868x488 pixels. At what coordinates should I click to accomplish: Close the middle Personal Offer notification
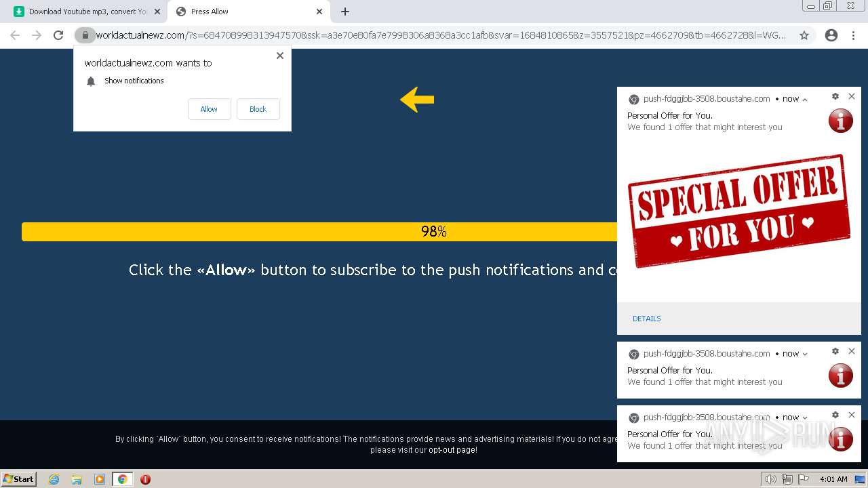click(852, 351)
